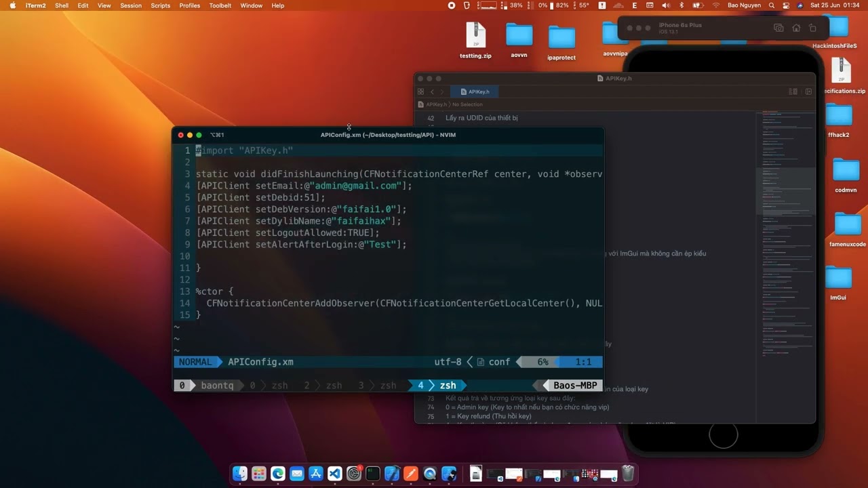
Task: Click the date and time in menu bar
Action: 835,5
